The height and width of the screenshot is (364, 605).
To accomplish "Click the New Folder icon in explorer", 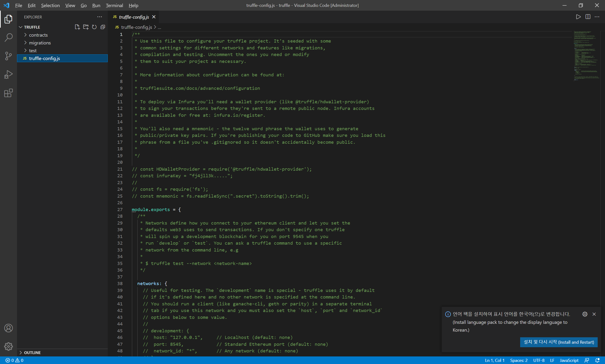I will pyautogui.click(x=86, y=27).
